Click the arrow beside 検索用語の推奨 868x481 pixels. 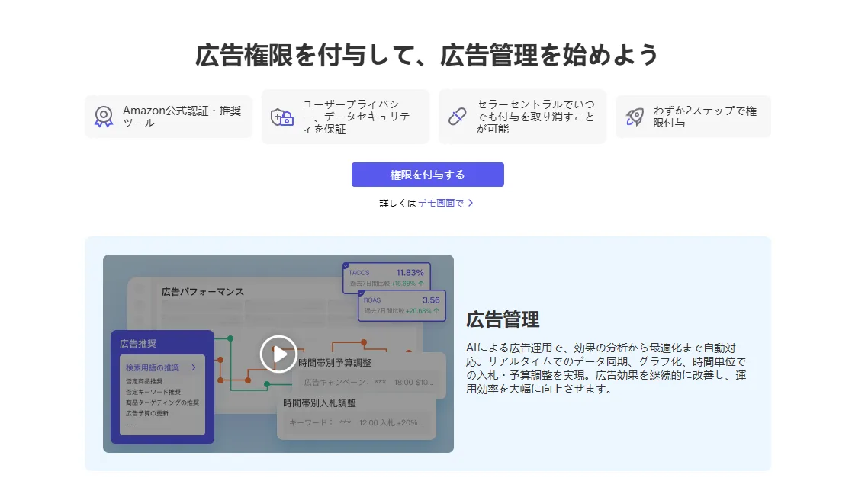click(x=194, y=367)
